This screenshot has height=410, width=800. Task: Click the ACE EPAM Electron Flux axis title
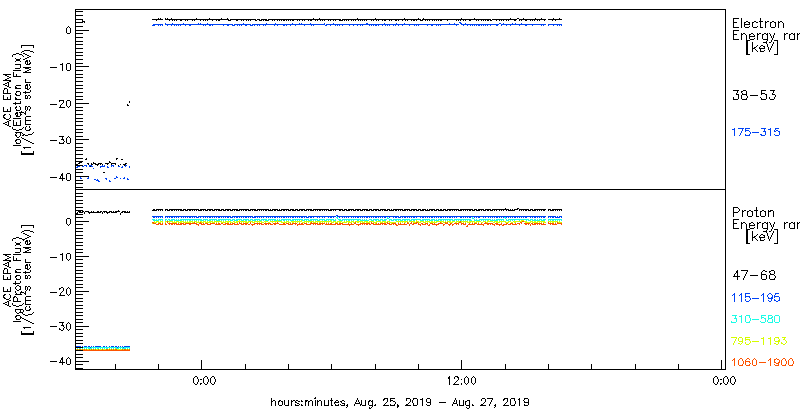coord(20,98)
